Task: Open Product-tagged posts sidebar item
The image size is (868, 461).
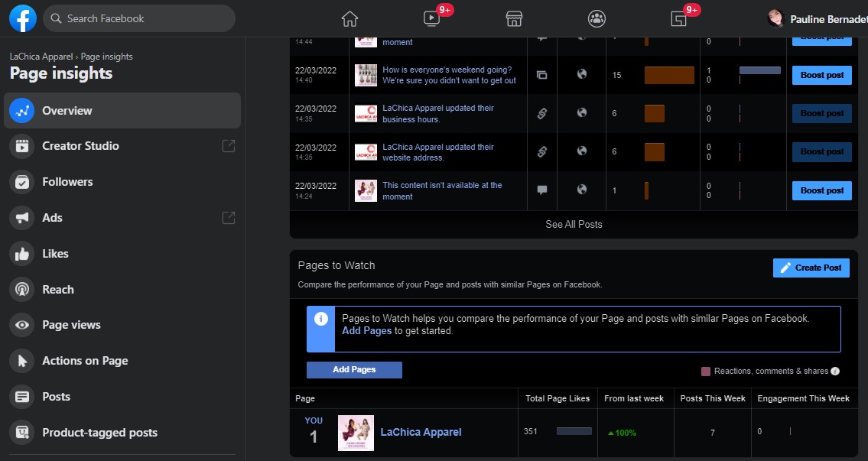Action: [122, 432]
